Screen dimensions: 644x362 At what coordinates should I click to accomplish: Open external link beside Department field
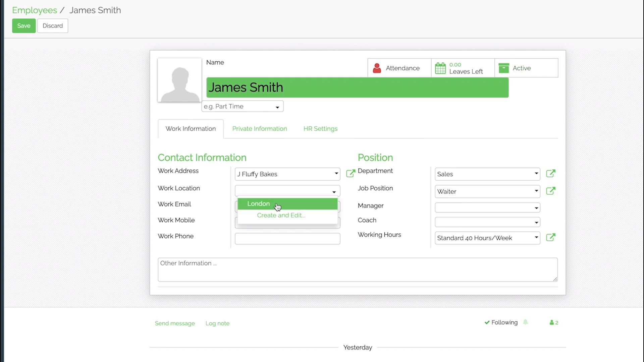point(550,173)
